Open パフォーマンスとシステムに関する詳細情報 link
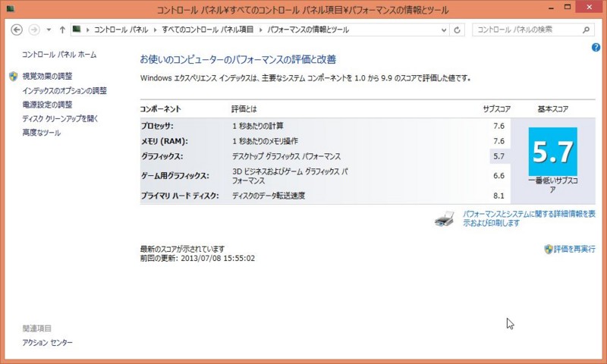This screenshot has height=364, width=607. tap(529, 218)
